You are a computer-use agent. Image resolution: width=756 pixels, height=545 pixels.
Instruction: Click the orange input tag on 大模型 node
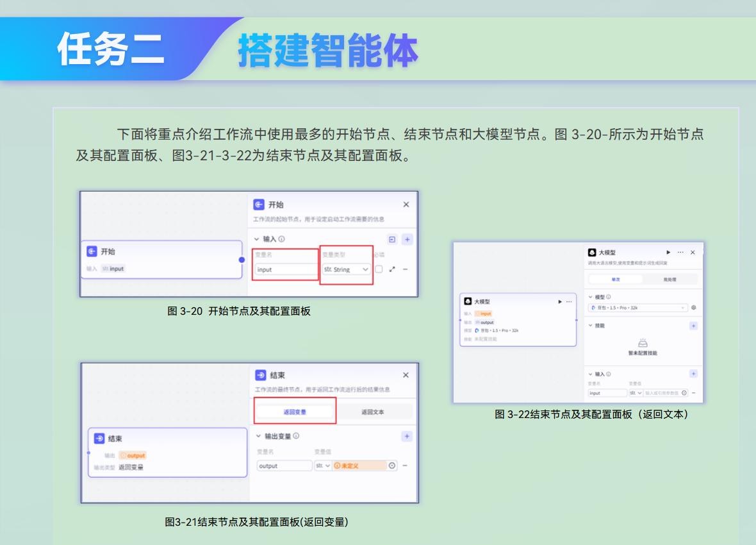click(x=484, y=314)
